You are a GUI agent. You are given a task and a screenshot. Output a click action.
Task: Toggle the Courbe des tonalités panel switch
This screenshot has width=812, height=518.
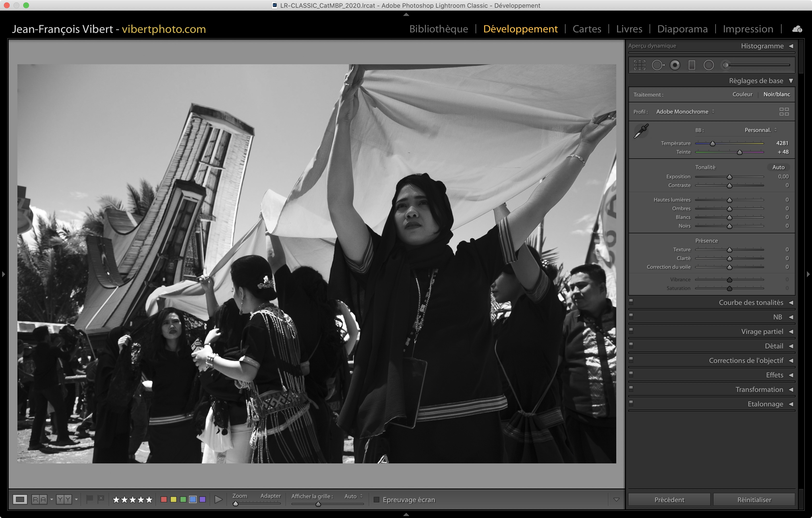631,302
